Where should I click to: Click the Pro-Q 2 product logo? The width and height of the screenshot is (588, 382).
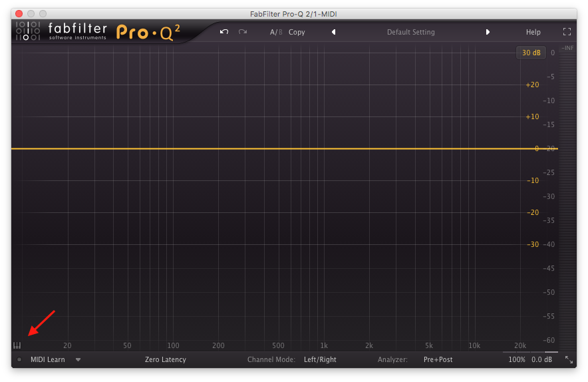pyautogui.click(x=148, y=32)
